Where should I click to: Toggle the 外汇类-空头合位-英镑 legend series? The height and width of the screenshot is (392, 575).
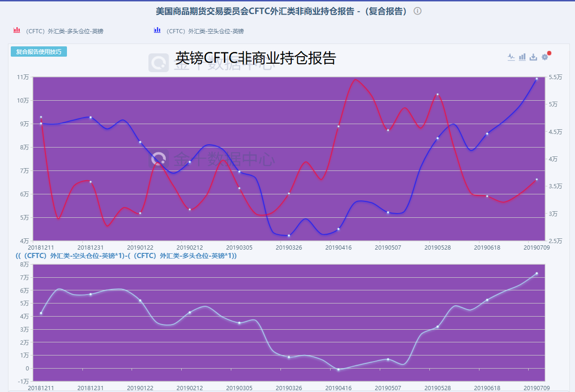tap(205, 31)
